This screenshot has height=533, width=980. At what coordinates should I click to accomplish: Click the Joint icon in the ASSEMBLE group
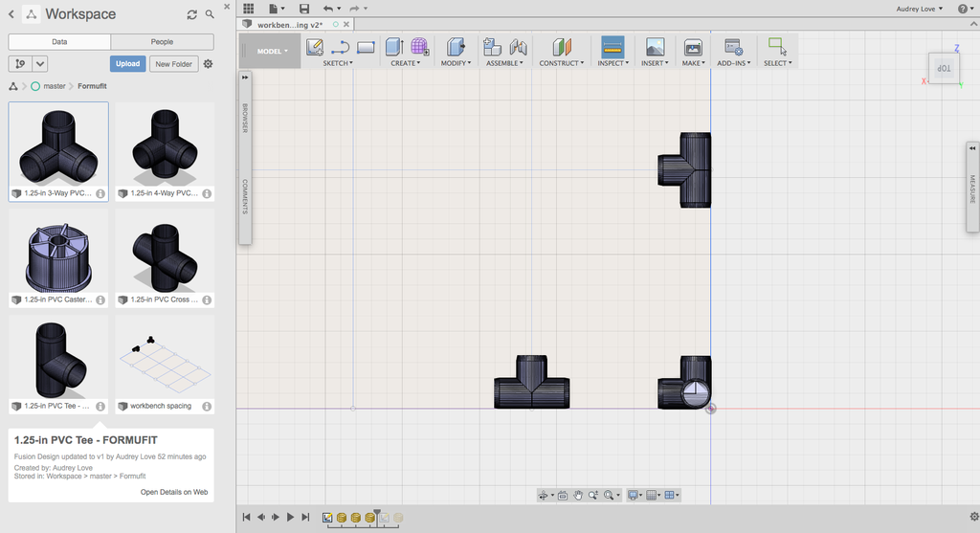(x=518, y=47)
